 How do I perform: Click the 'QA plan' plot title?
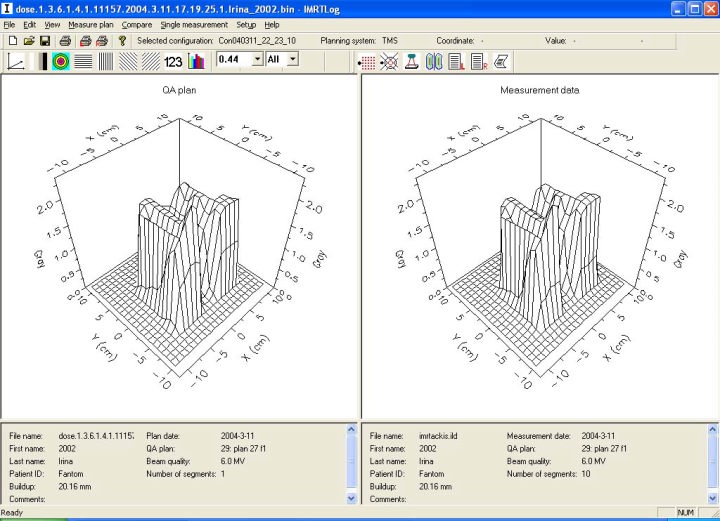[179, 90]
